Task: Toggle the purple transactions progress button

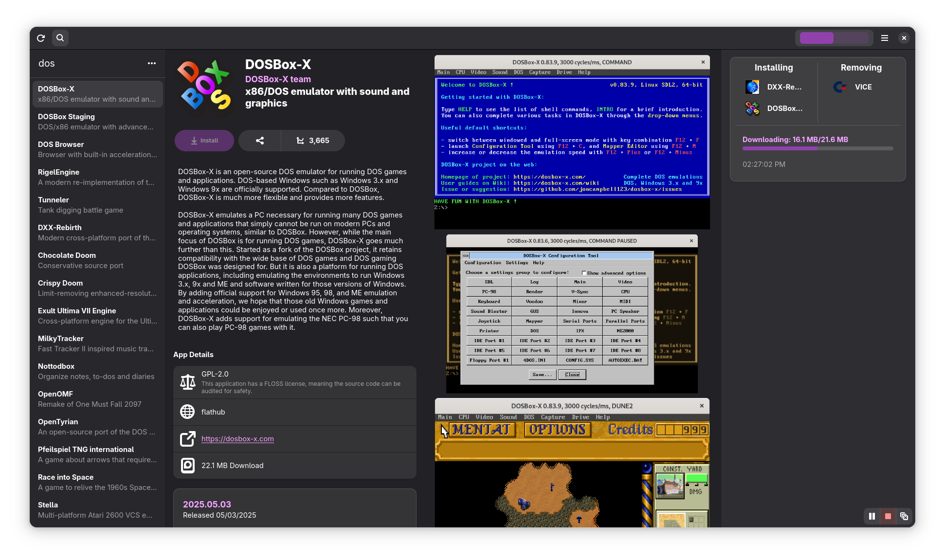Action: point(834,38)
